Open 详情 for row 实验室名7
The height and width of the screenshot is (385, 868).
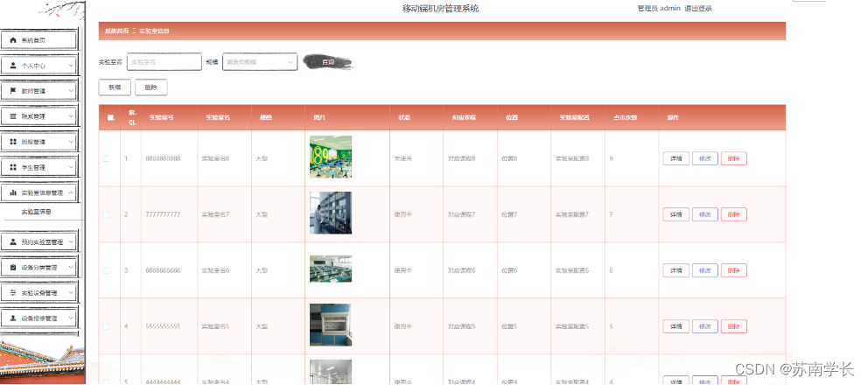(675, 214)
